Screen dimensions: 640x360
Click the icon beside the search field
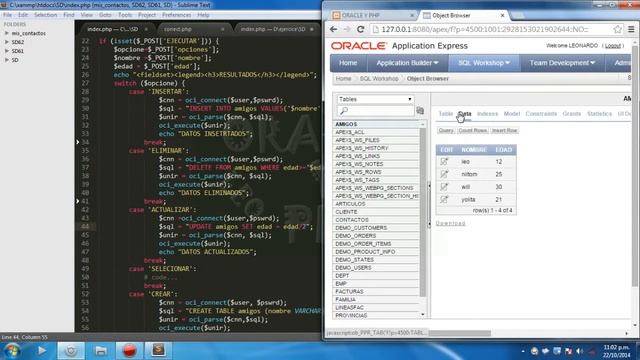coord(420,111)
